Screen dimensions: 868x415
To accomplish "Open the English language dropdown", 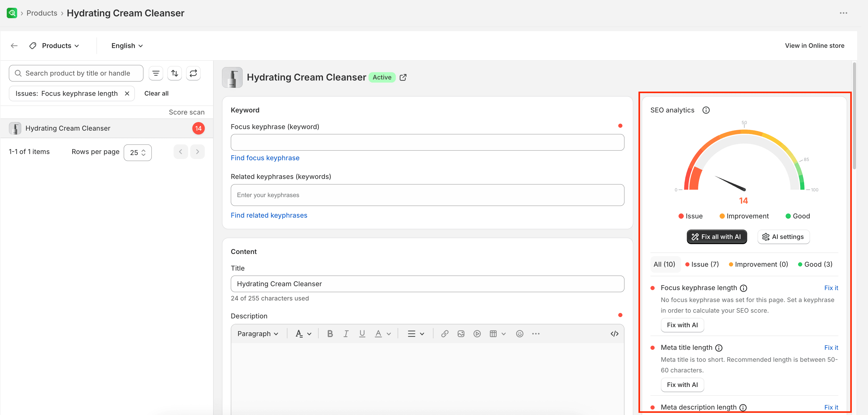I will click(x=127, y=46).
